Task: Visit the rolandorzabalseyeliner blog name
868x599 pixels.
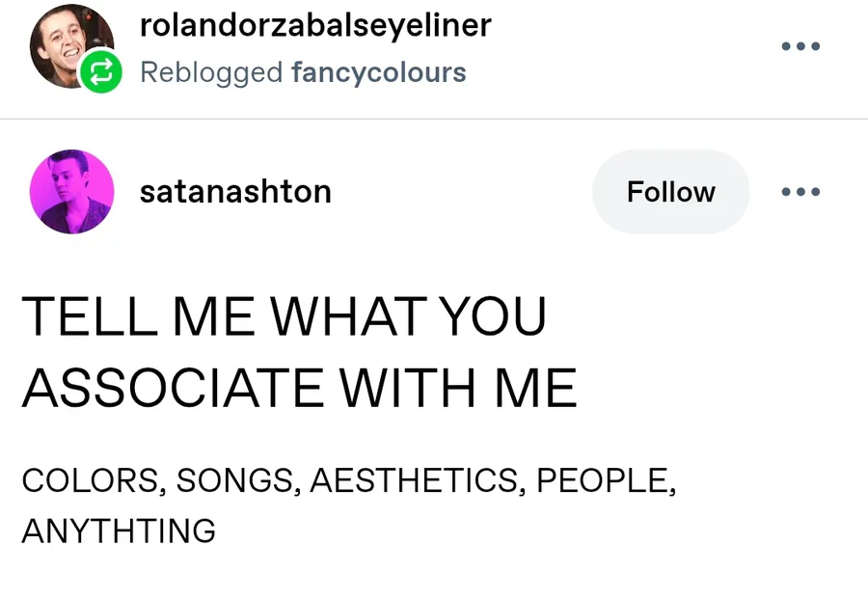Action: pyautogui.click(x=315, y=25)
